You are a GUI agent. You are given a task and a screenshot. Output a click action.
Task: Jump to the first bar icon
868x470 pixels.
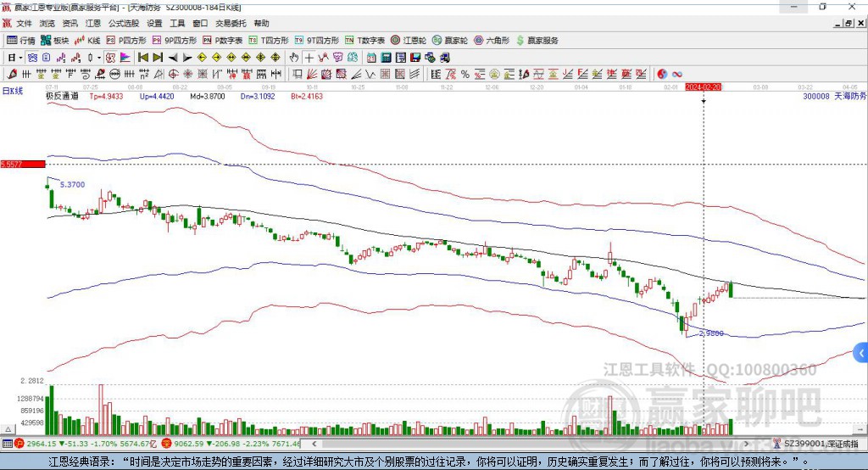(x=142, y=58)
